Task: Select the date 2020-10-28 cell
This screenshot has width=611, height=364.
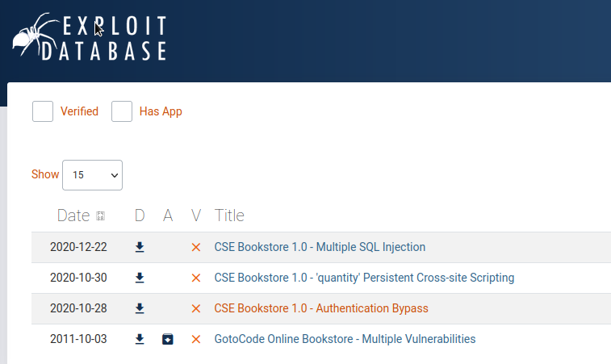Action: click(x=78, y=308)
